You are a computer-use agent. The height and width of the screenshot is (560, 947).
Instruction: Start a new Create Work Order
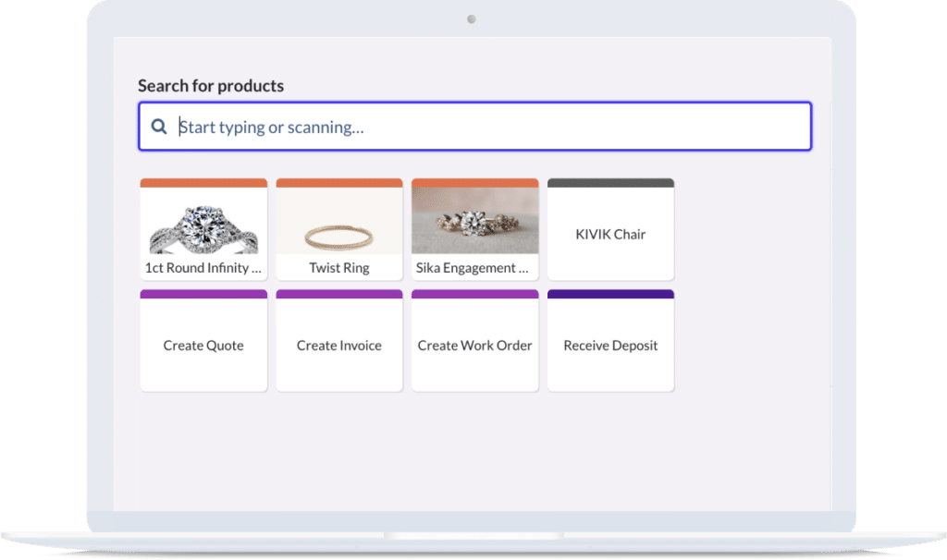point(474,346)
